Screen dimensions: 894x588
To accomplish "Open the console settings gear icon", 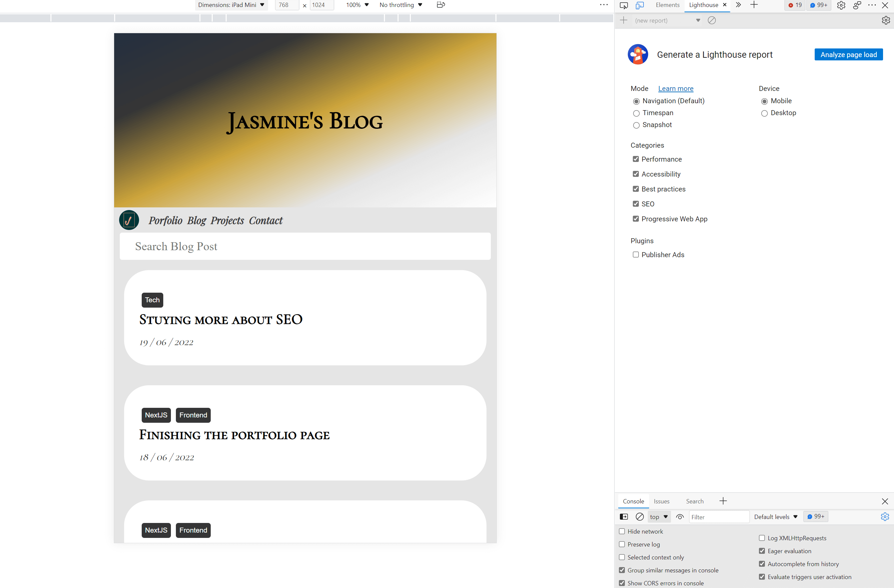I will pos(885,517).
